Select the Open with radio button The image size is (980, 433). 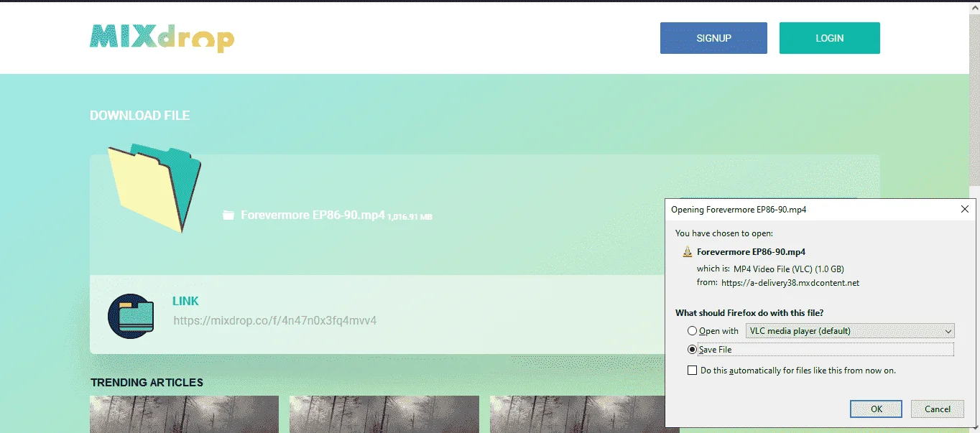point(692,331)
